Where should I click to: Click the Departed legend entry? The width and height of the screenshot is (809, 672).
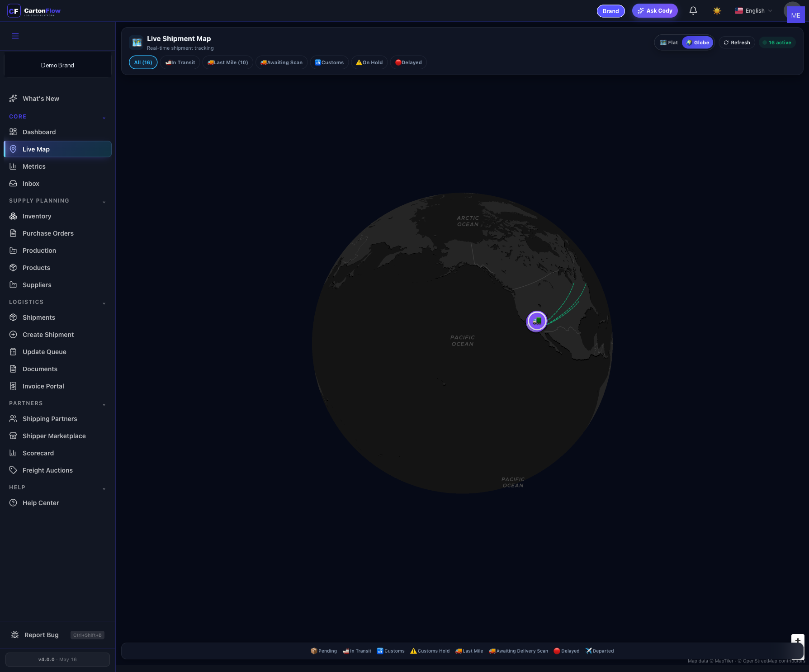pyautogui.click(x=600, y=651)
